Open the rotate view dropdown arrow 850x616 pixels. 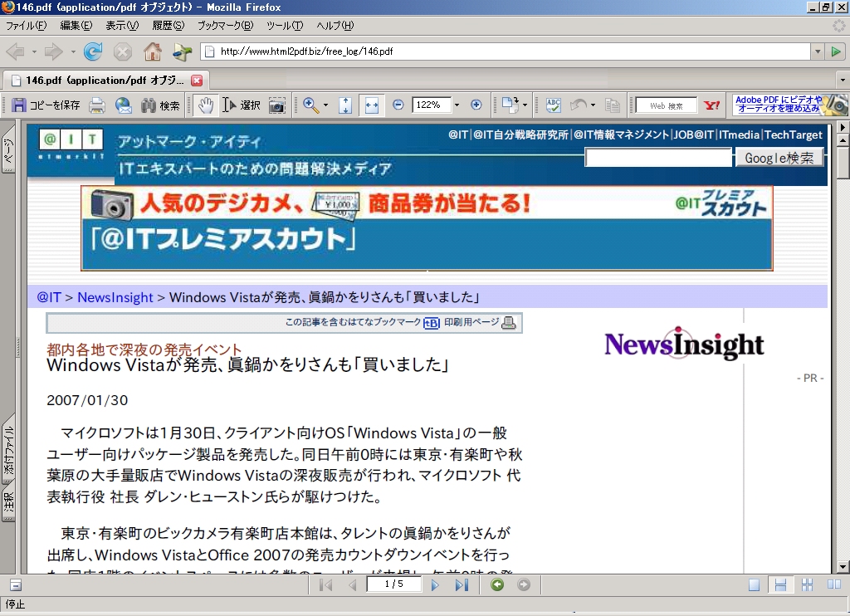pyautogui.click(x=525, y=105)
